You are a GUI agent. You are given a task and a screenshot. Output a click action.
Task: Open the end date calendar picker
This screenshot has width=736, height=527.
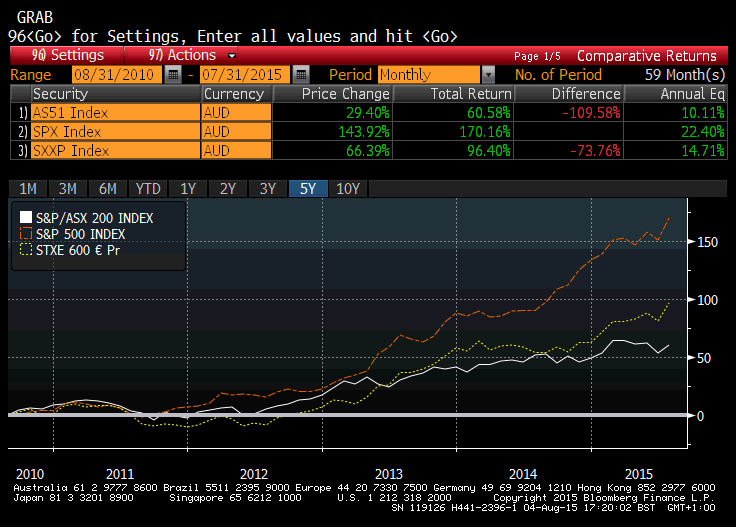point(301,75)
